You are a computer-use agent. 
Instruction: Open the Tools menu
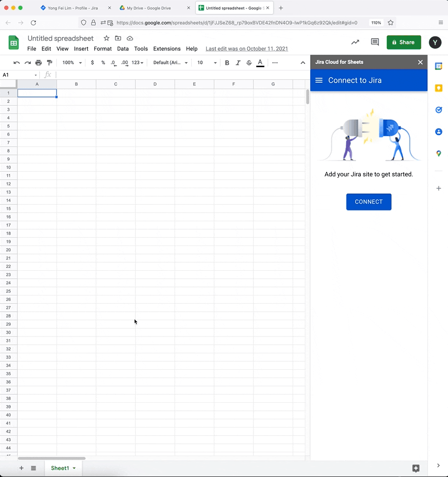[x=141, y=49]
